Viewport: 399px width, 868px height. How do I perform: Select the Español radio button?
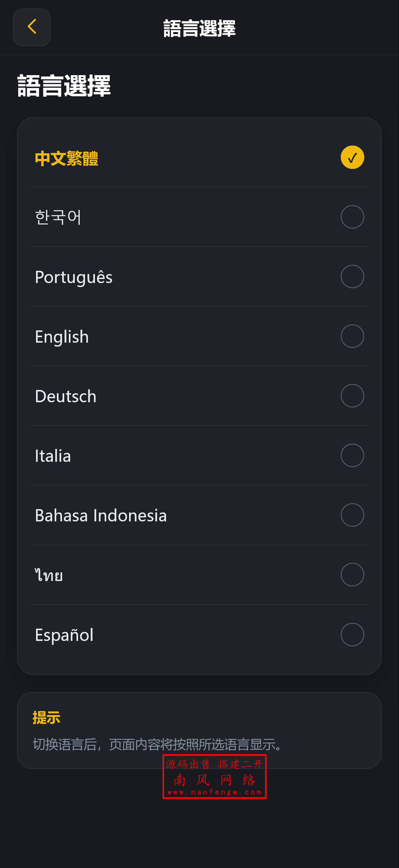click(x=352, y=635)
